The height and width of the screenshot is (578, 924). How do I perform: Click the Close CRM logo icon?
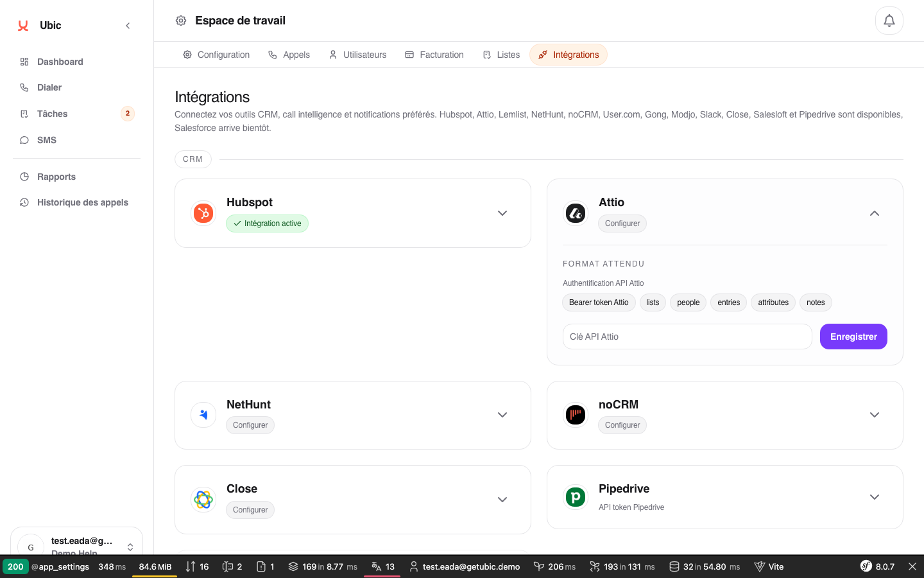(x=203, y=500)
